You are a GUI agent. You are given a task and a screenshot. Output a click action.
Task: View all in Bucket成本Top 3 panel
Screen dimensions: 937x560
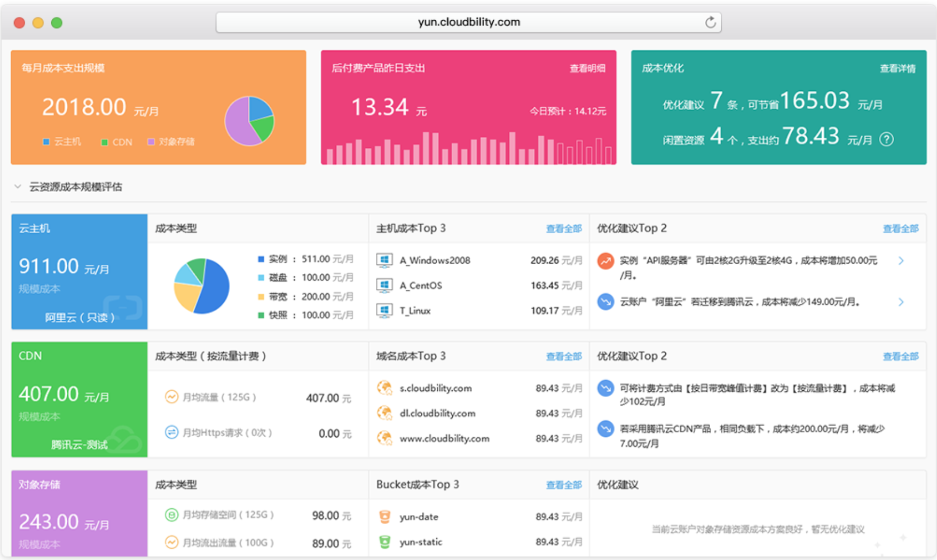coord(563,485)
